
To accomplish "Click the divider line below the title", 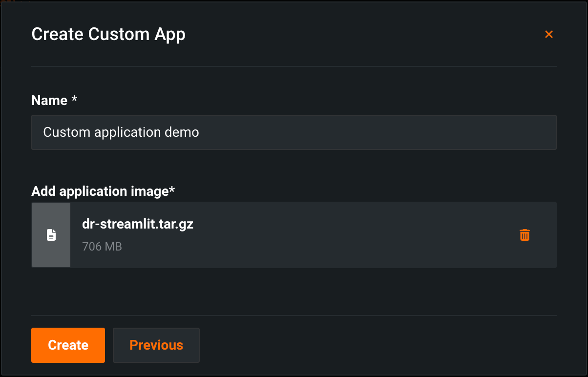I will click(x=294, y=66).
